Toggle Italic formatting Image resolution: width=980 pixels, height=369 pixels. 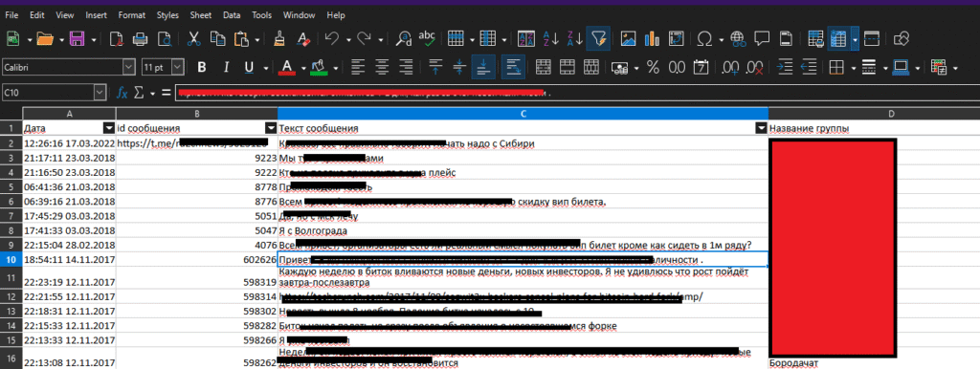coord(226,67)
